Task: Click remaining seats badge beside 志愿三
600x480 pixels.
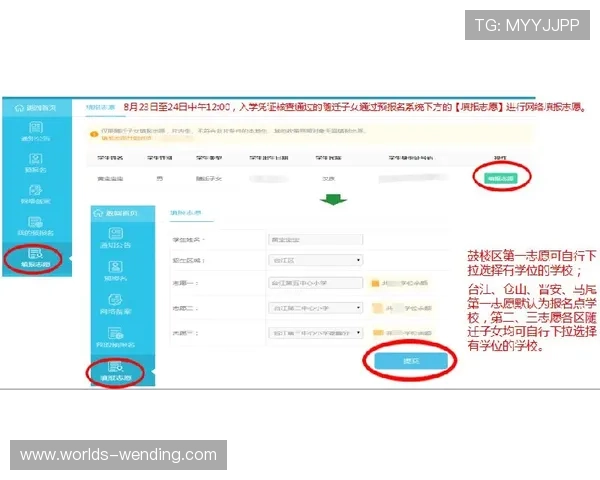Action: coord(402,333)
